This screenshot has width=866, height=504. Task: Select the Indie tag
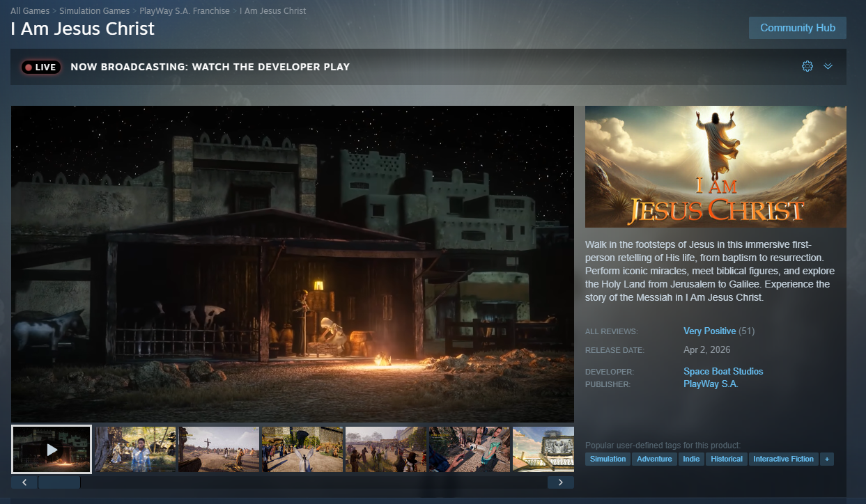tap(691, 459)
